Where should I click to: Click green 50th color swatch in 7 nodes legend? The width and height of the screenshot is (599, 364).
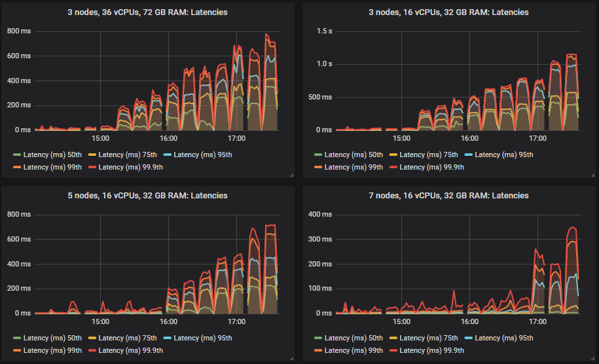tap(318, 338)
